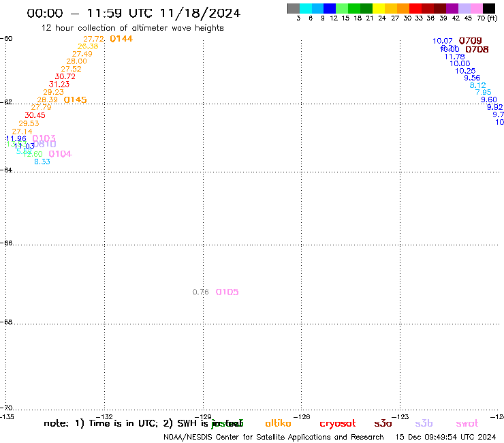Select longitude axis label -126
The height and width of the screenshot is (443, 504).
302,417
